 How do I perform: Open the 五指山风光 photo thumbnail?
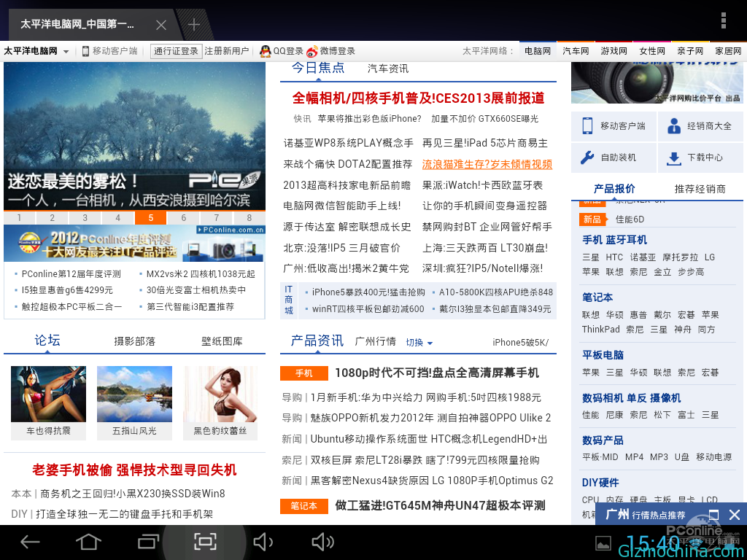point(134,394)
